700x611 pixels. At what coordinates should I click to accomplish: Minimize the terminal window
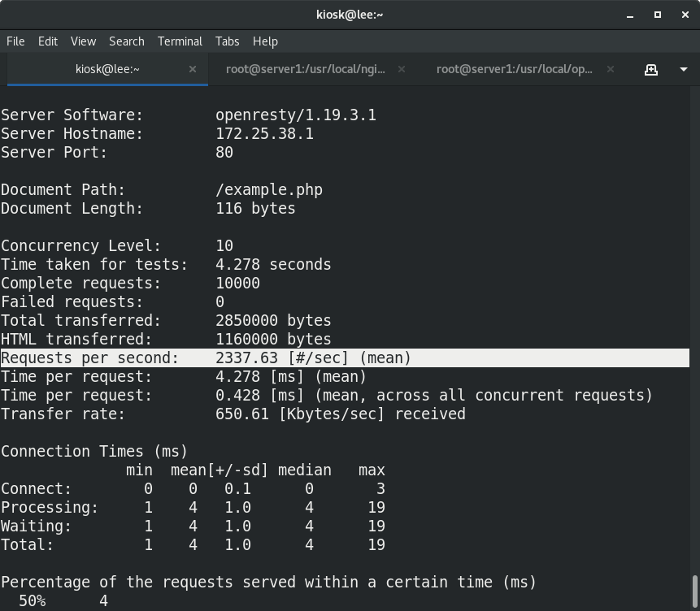coord(630,15)
